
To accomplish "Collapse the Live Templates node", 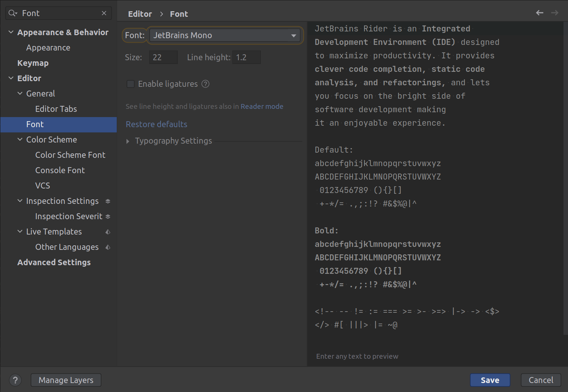I will click(20, 232).
